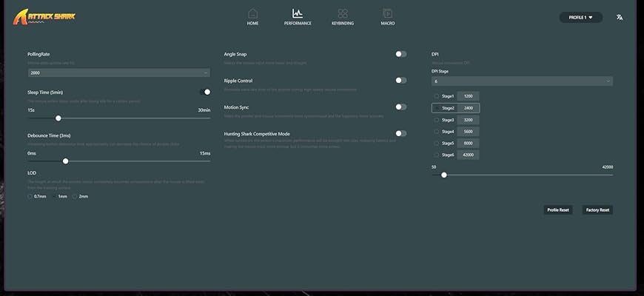This screenshot has height=296, width=644.
Task: Open the Keybinding grid icon
Action: pos(343,13)
